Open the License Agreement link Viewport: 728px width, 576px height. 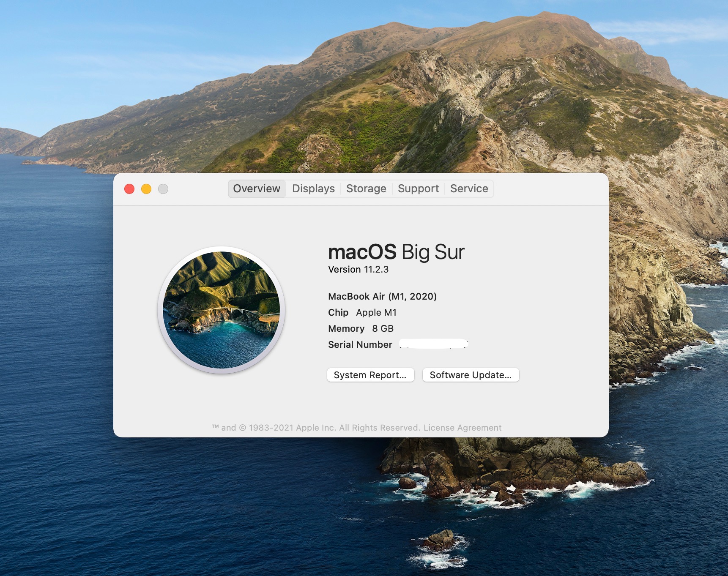coord(463,428)
